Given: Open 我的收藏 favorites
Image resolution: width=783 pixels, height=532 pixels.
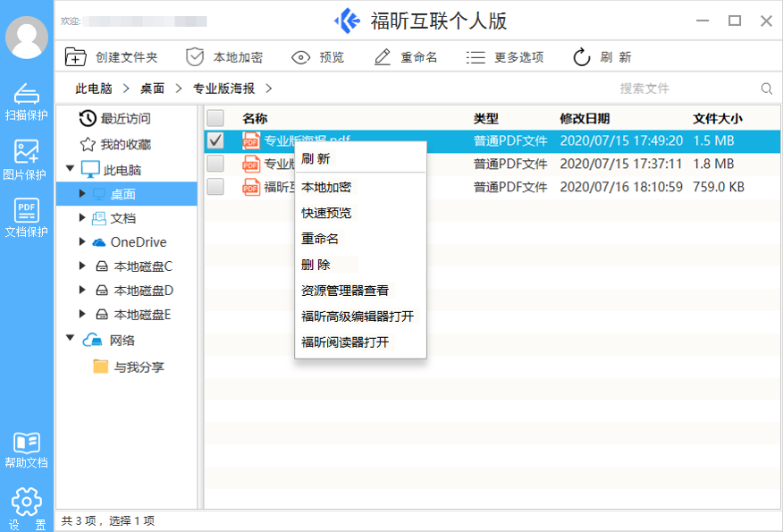Looking at the screenshot, I should 115,144.
